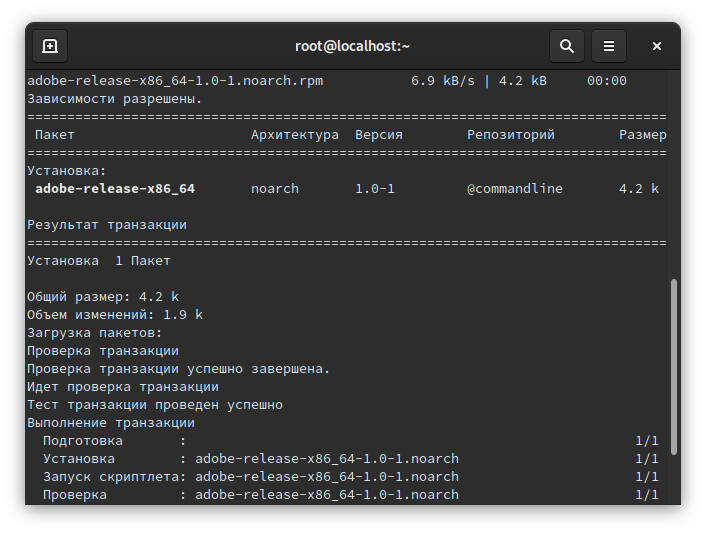
Task: Click 'Объем изменений: 1.9 k' line
Action: pos(115,315)
